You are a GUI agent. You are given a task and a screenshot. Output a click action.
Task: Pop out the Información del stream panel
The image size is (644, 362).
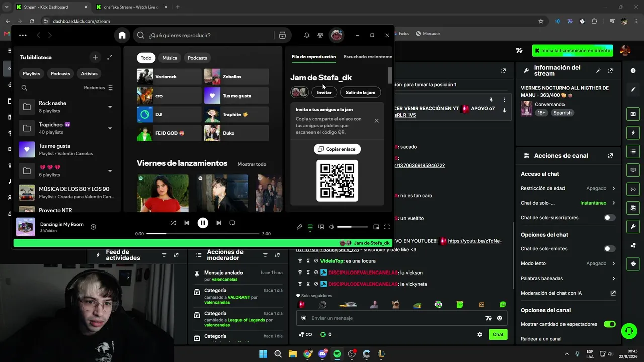pyautogui.click(x=610, y=71)
